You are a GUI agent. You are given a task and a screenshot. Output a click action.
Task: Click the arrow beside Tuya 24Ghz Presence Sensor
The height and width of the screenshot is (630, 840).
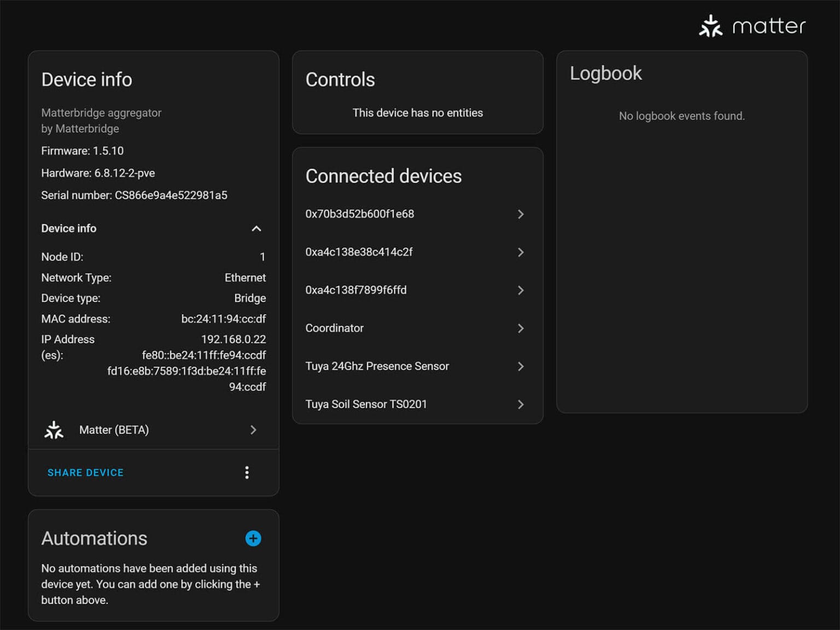521,366
